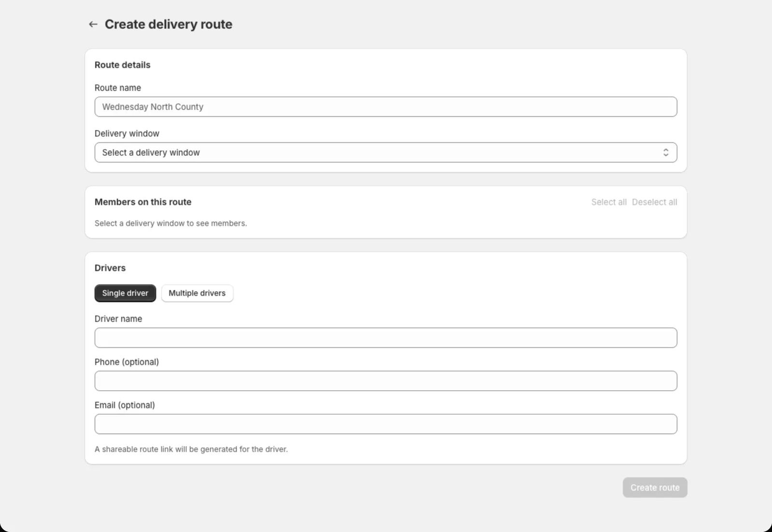The image size is (772, 532).
Task: Click the Route name input field
Action: pyautogui.click(x=386, y=107)
